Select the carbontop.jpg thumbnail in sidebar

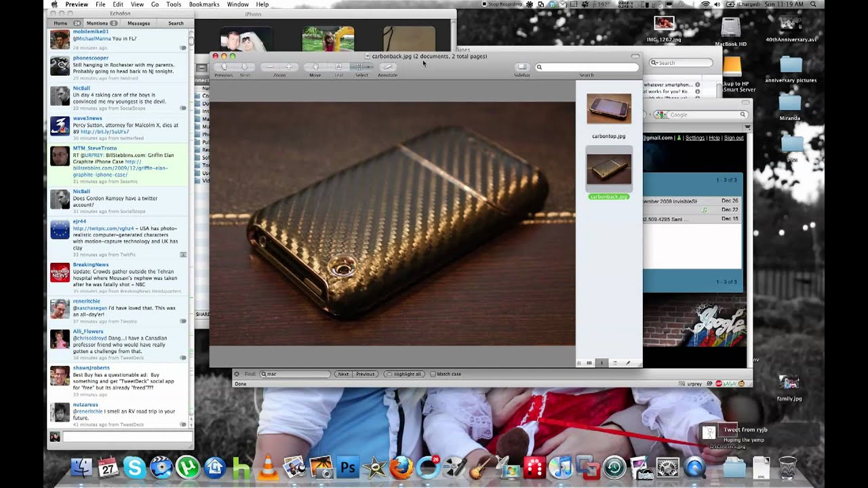pos(609,109)
